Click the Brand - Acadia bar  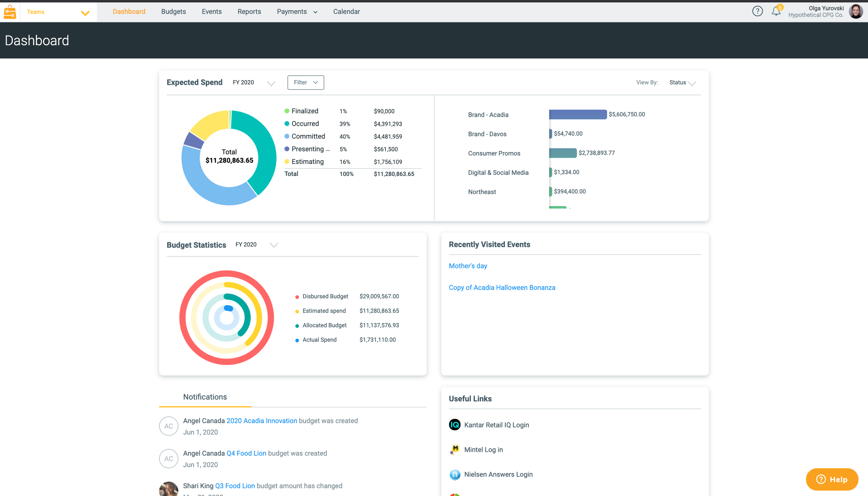(578, 114)
